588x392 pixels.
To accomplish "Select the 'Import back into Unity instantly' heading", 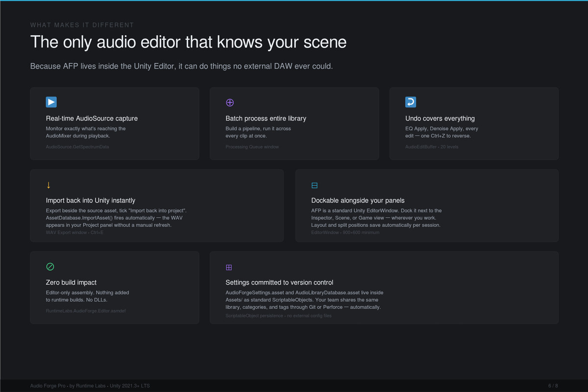I will click(91, 200).
